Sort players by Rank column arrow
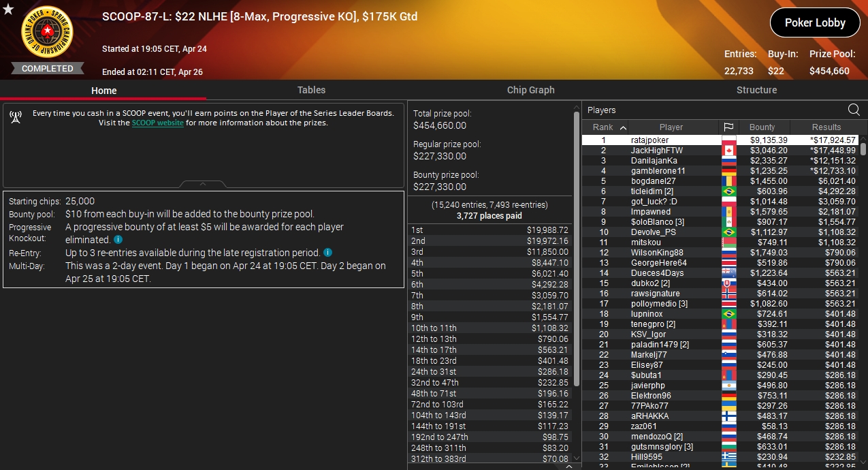This screenshot has height=470, width=868. click(622, 127)
